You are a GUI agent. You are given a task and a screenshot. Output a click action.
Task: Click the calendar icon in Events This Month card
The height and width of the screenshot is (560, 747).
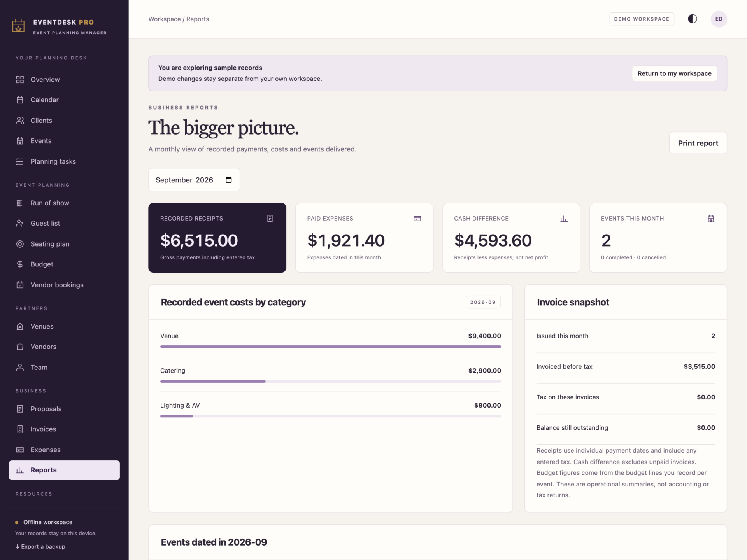coord(711,219)
